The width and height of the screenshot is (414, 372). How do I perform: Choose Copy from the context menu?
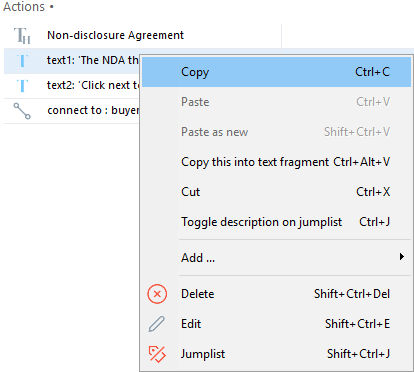point(276,72)
